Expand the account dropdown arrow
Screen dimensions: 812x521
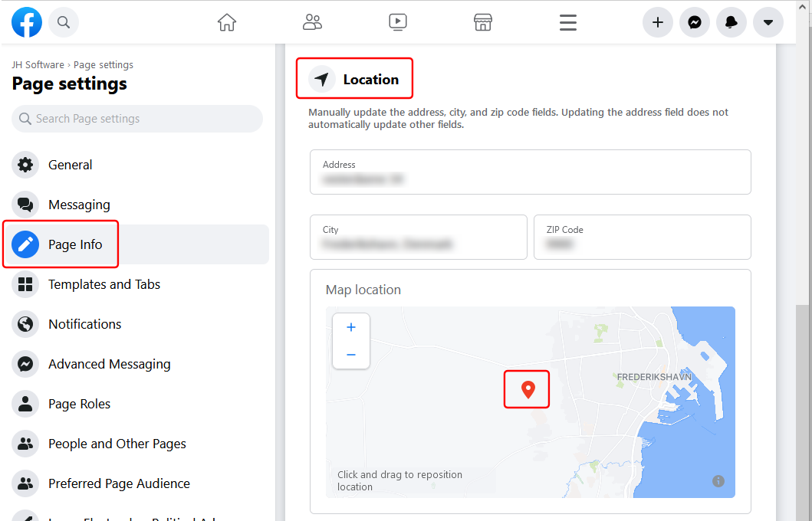(768, 22)
